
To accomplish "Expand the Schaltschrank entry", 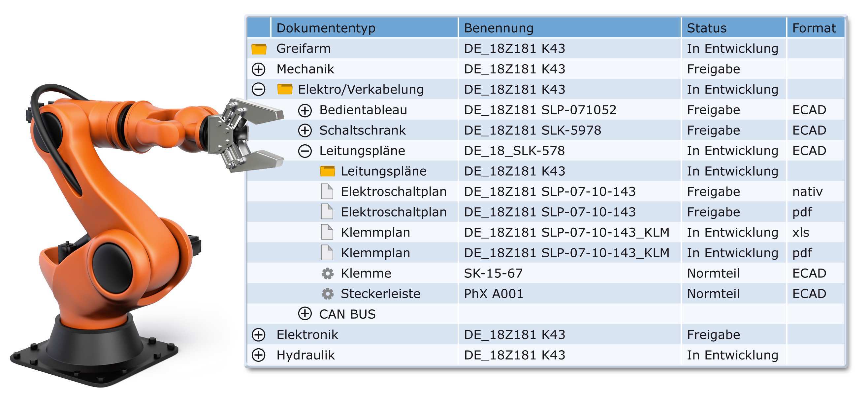I will [305, 130].
